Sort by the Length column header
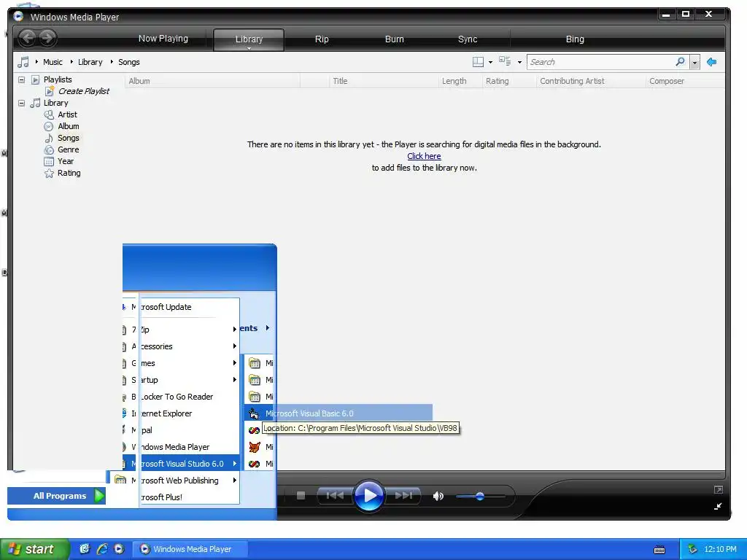The image size is (747, 560). [460, 81]
